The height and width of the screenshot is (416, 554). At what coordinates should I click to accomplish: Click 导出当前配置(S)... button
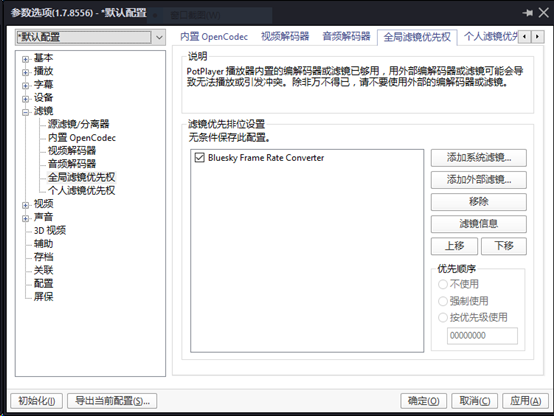(112, 401)
